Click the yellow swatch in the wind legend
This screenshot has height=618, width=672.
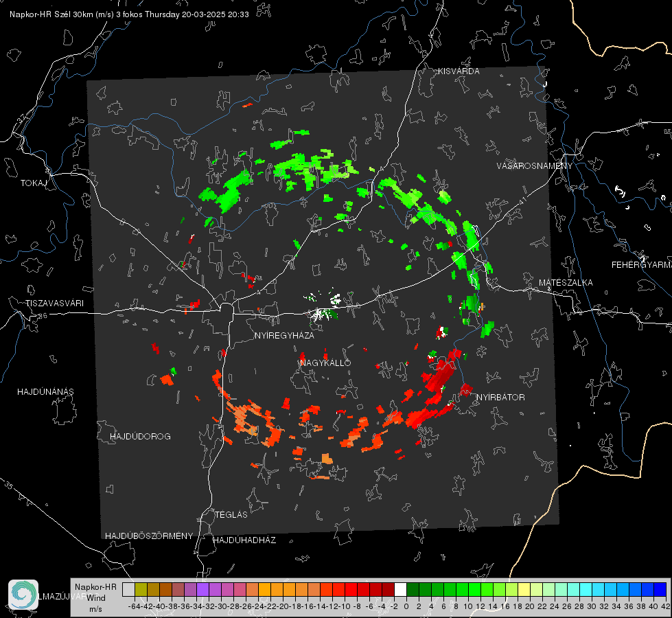[524, 589]
